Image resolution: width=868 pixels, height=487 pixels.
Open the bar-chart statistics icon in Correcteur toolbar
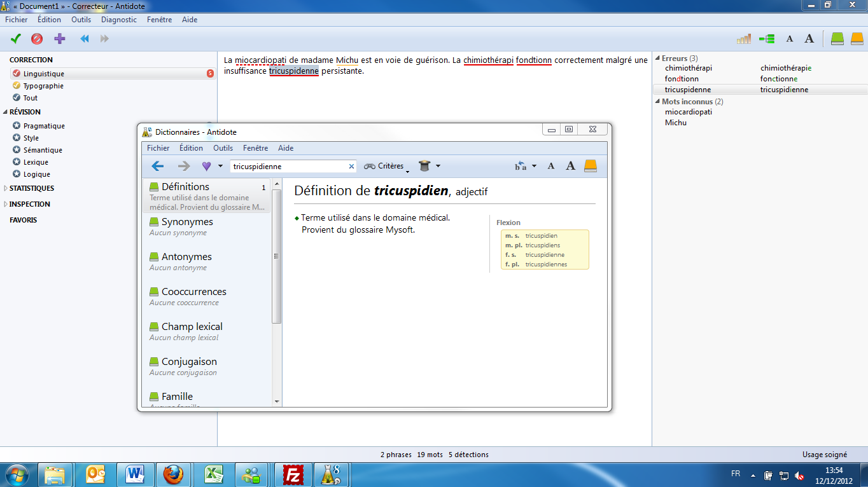[744, 39]
